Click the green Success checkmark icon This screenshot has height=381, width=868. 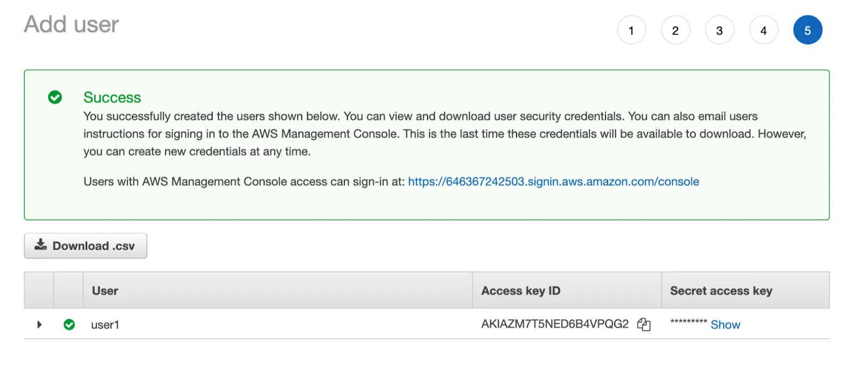tap(55, 97)
